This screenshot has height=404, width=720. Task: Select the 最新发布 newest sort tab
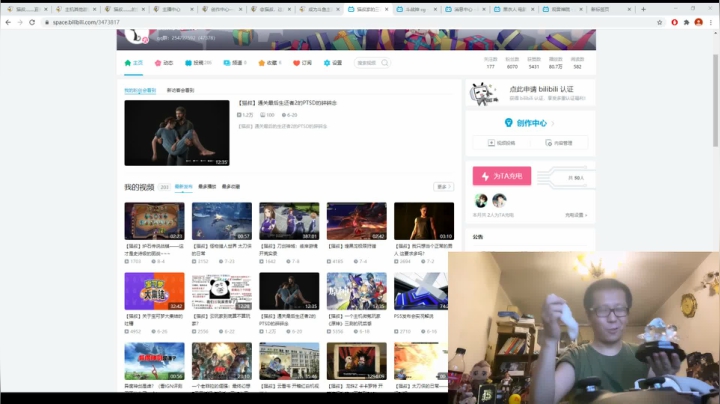click(x=183, y=187)
